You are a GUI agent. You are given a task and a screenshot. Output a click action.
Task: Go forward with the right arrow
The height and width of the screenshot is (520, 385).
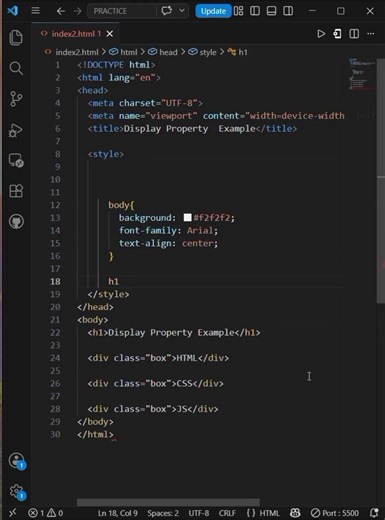(77, 11)
